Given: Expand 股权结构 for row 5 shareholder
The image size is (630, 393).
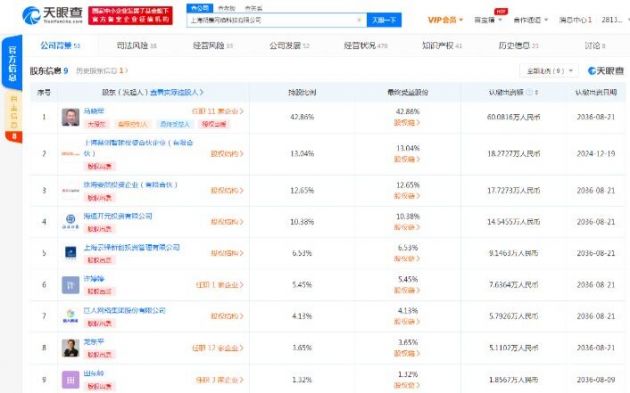Looking at the screenshot, I should click(x=227, y=253).
